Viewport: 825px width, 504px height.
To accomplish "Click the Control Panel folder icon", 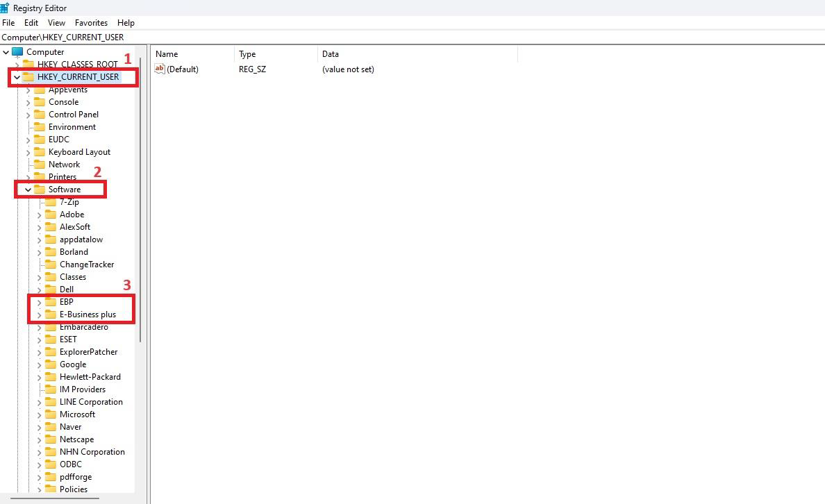I will pos(40,115).
